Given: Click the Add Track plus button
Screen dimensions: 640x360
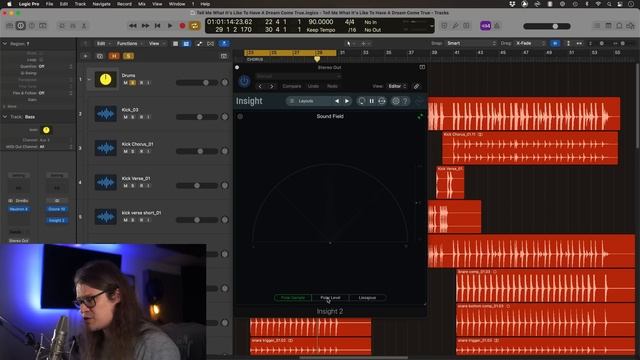Looking at the screenshot, I should click(85, 56).
